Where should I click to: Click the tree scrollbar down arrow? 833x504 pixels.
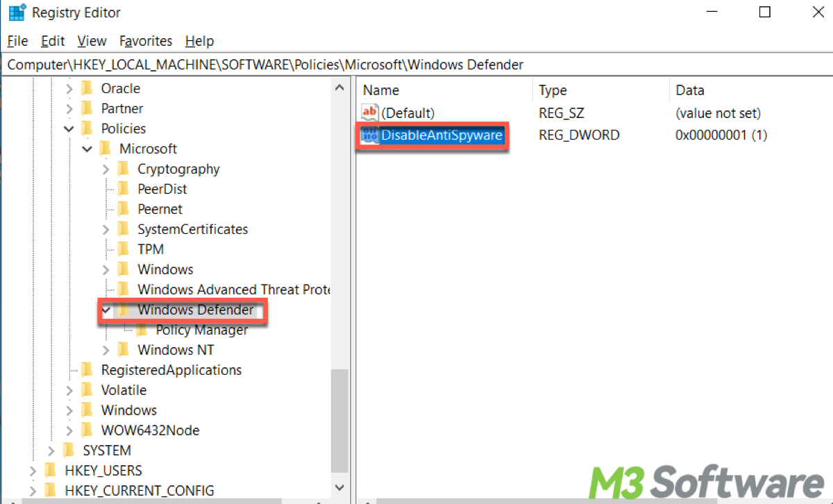[x=339, y=489]
